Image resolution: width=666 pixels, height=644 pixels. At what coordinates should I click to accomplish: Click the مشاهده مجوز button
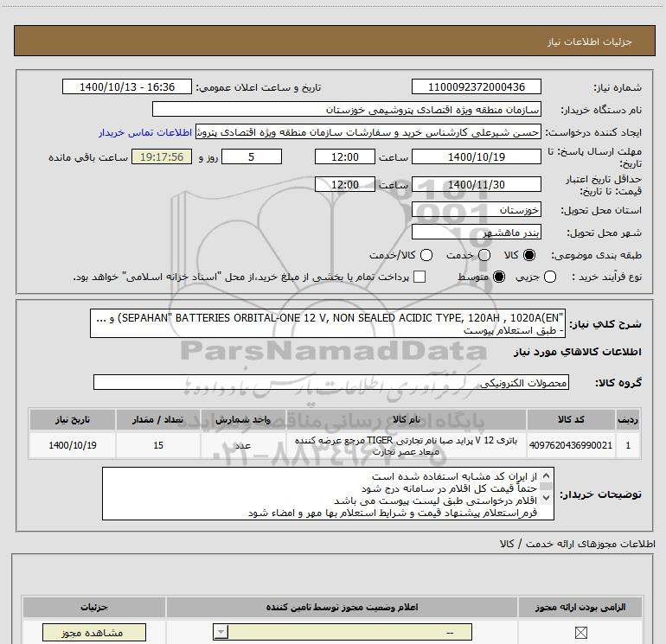(x=94, y=633)
